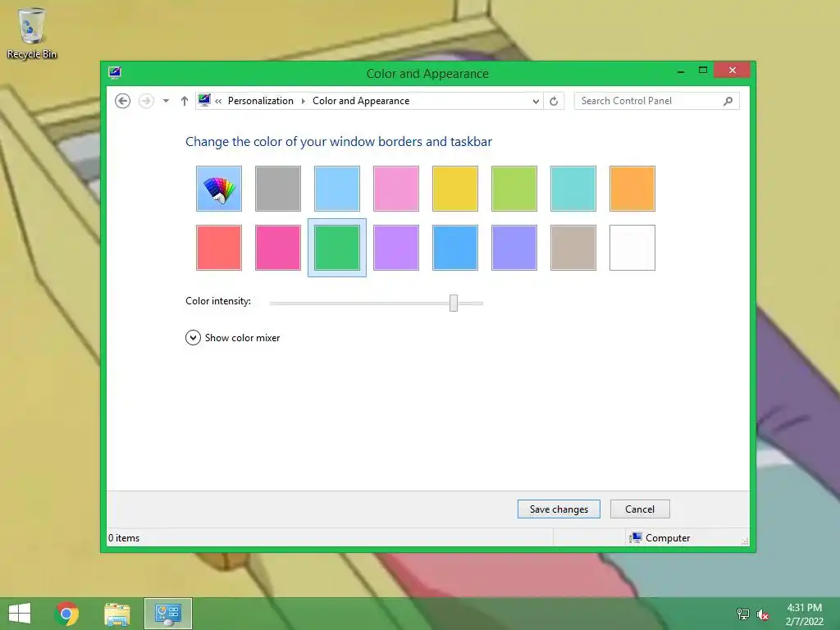Click the Color intensity slider handle
Image resolution: width=840 pixels, height=630 pixels.
454,303
